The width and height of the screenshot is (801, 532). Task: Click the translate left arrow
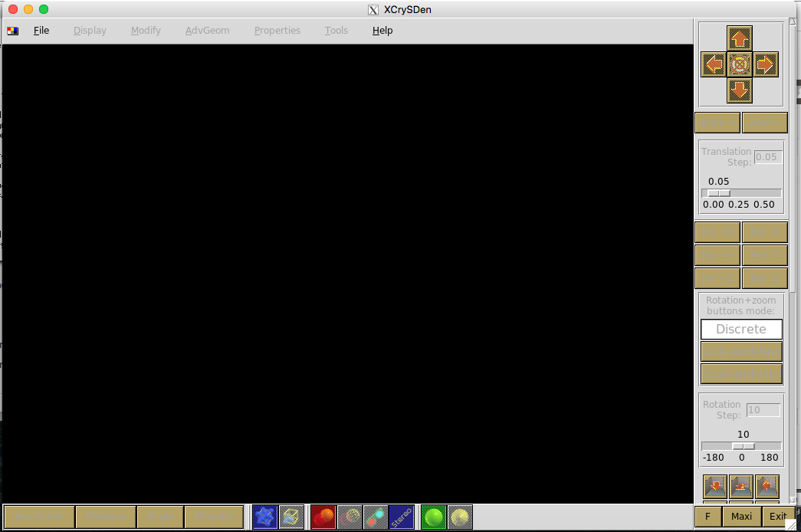click(x=713, y=64)
